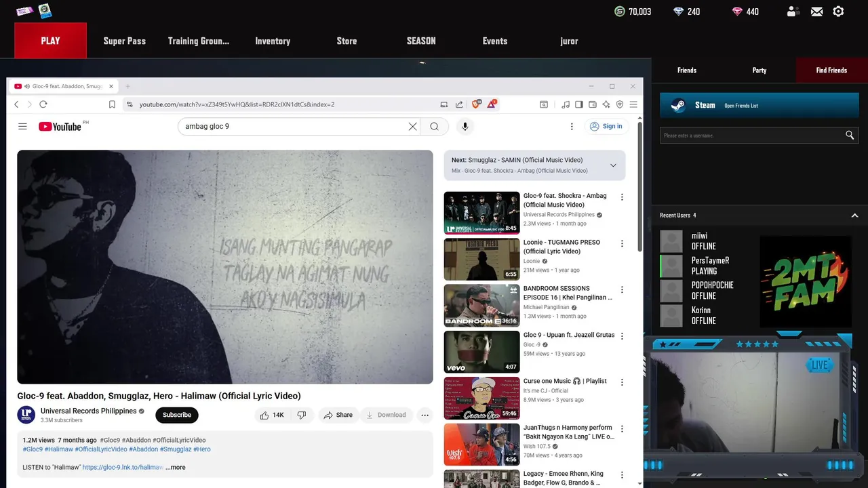The height and width of the screenshot is (488, 868).
Task: Dislike the Halimaw video
Action: click(302, 415)
